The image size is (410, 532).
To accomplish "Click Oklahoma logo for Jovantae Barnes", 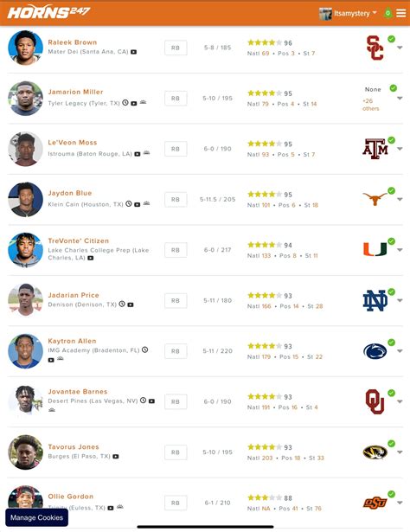I will click(375, 401).
